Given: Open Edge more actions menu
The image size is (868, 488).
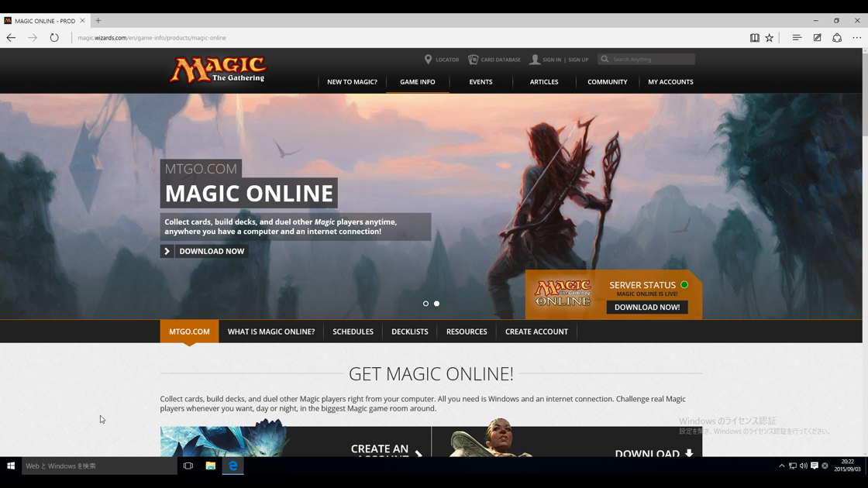Looking at the screenshot, I should (857, 38).
